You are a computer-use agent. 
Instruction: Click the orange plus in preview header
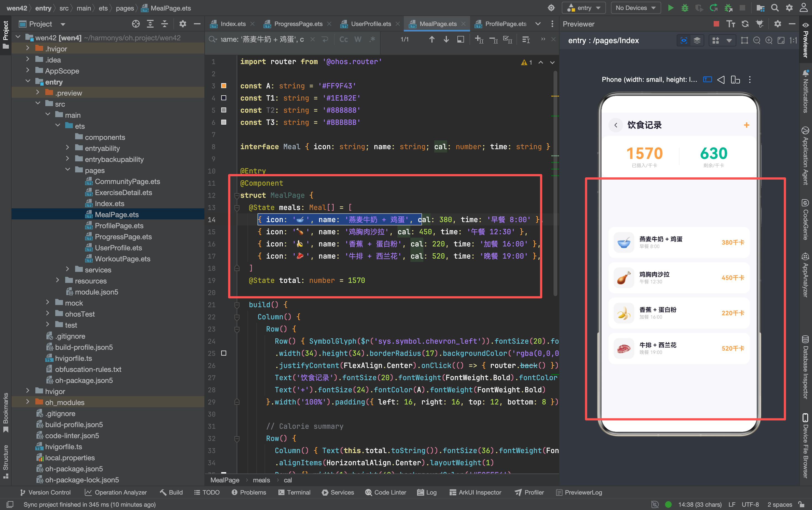(746, 125)
